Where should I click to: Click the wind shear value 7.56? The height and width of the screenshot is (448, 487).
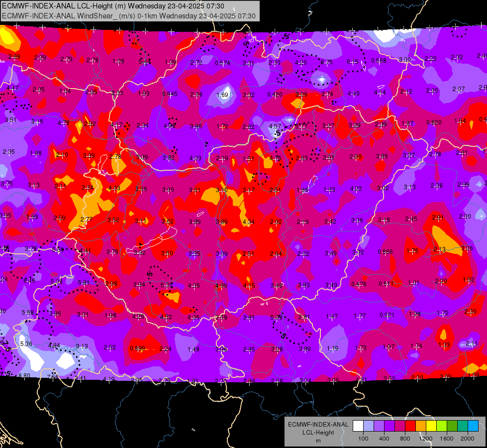[x=53, y=377]
